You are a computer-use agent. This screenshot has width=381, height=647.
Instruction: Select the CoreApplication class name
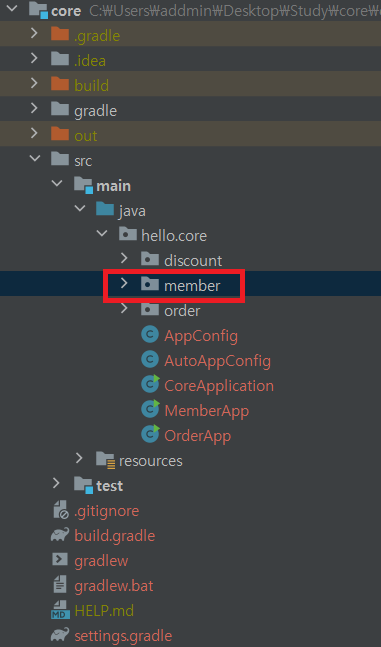219,386
